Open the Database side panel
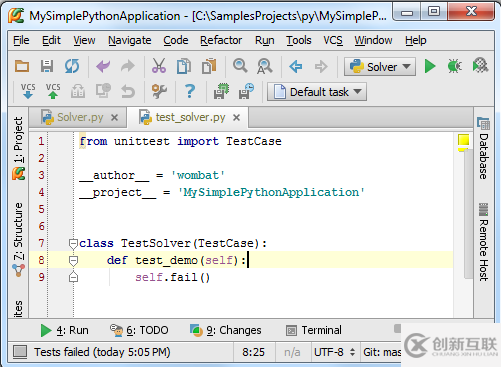 point(483,148)
